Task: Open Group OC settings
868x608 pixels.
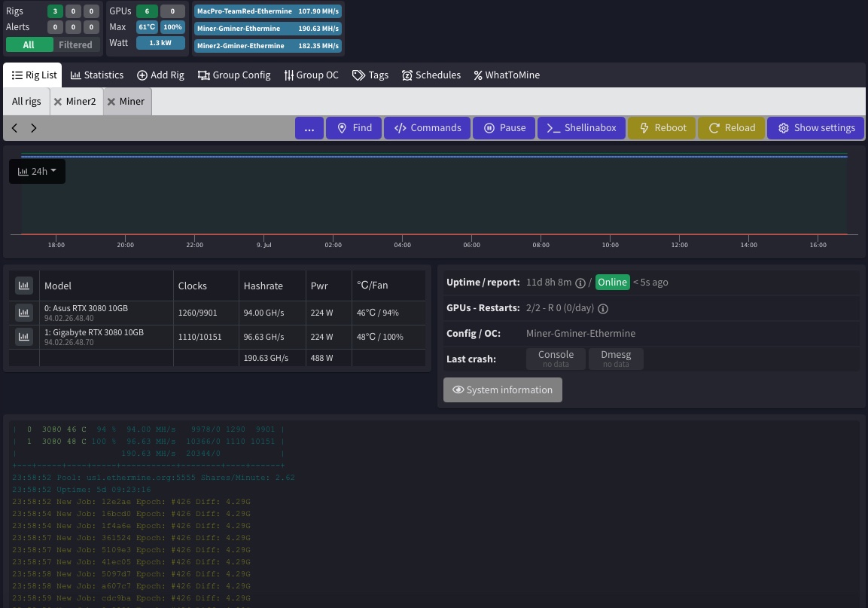Action: (x=311, y=75)
